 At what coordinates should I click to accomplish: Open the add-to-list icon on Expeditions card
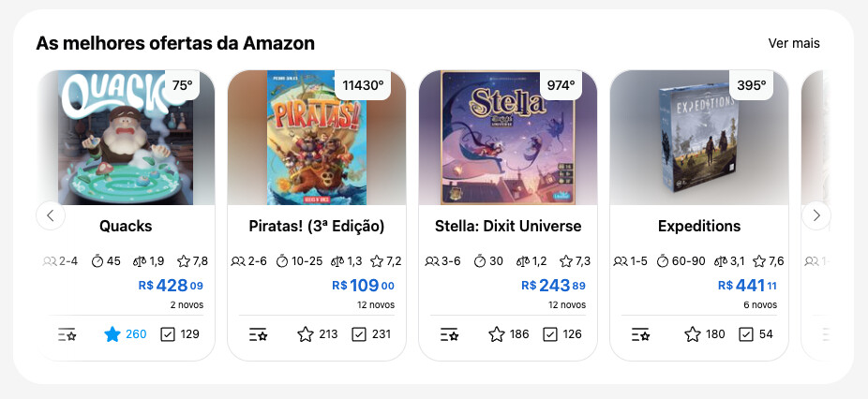640,334
